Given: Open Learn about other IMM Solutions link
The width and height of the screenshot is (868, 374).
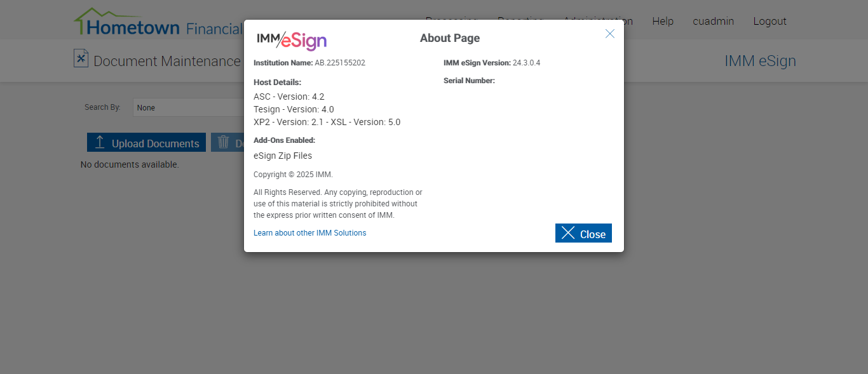Looking at the screenshot, I should click(x=310, y=233).
